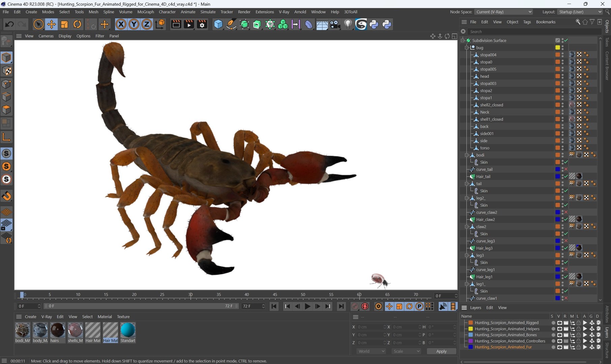Screen dimensions: 611x364
Task: Click the Autokeying button in the timeline
Action: pos(365,306)
